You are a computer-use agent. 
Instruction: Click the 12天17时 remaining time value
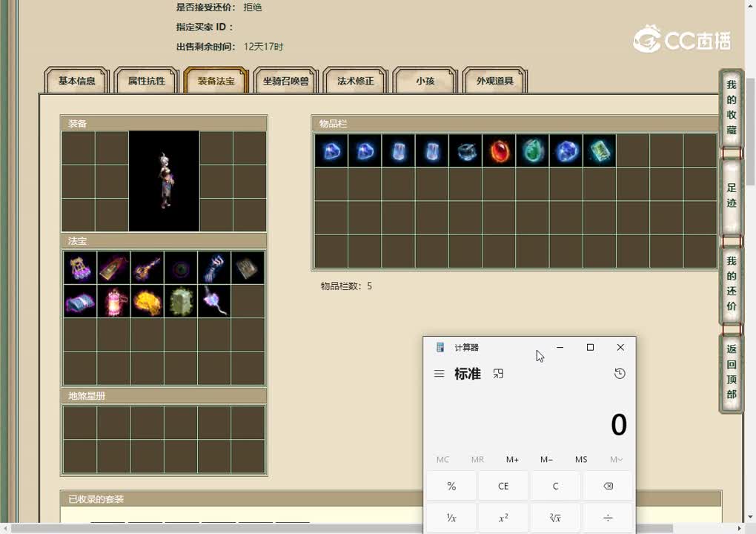tap(263, 47)
